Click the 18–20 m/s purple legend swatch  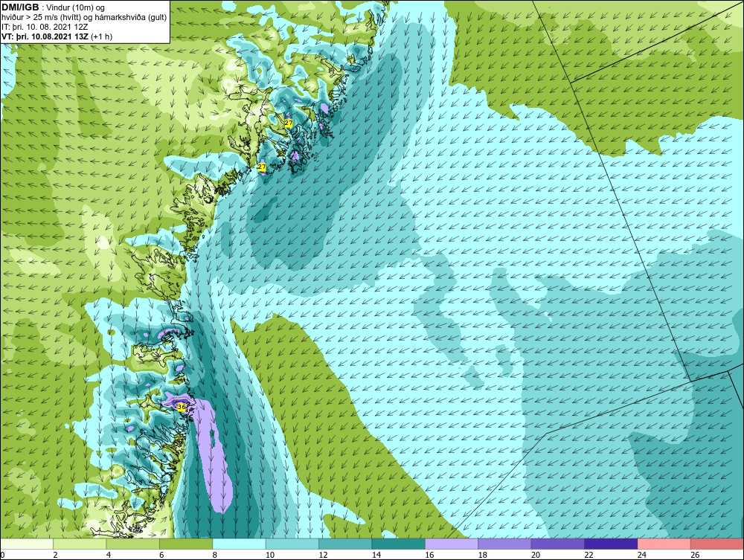[505, 544]
